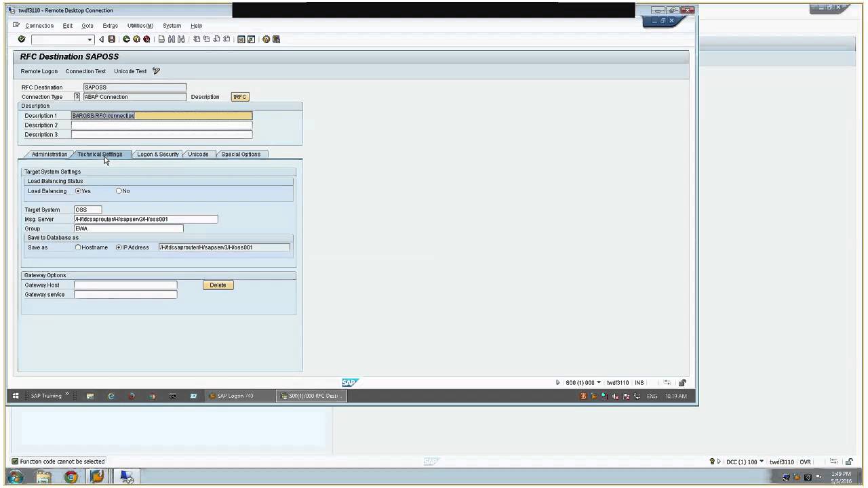Screen dimensions: 868x488
Task: Click the local Windows Start orb
Action: pyautogui.click(x=15, y=477)
